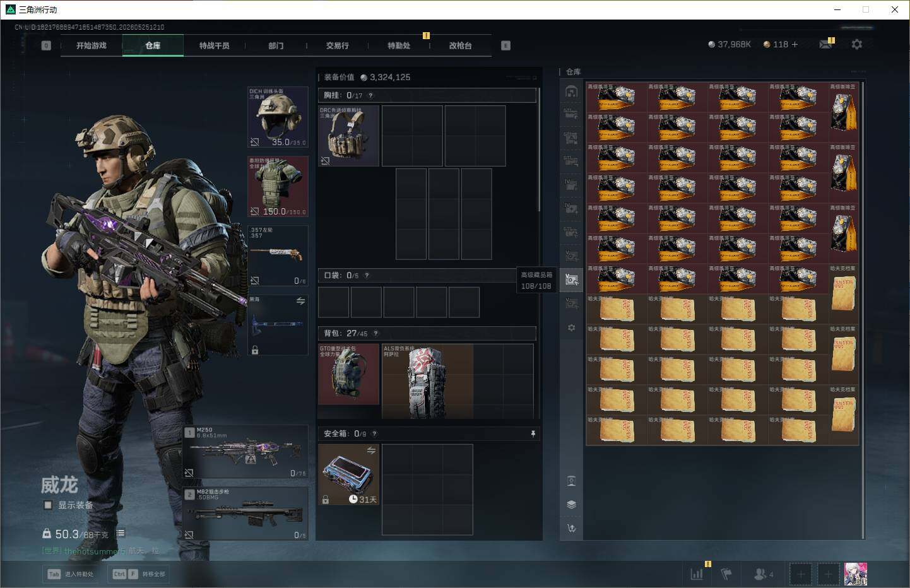Select the 黑海 melee weapon slot
910x588 pixels.
click(278, 324)
